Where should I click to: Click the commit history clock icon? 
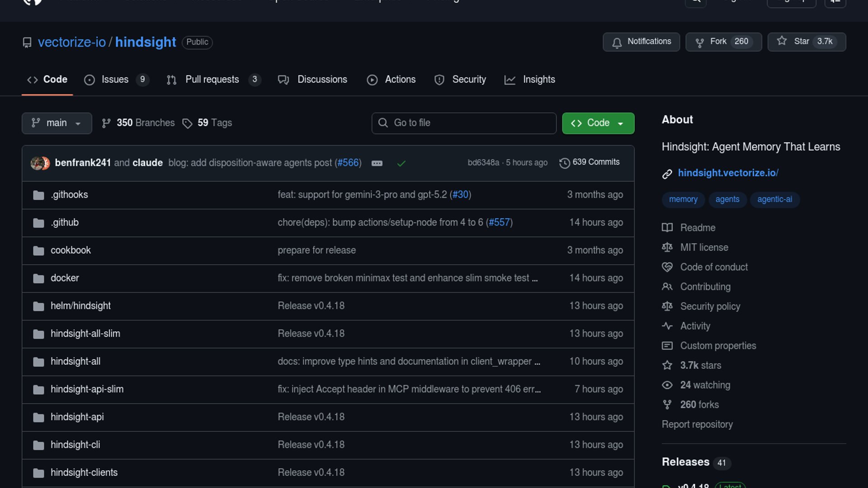(x=564, y=163)
